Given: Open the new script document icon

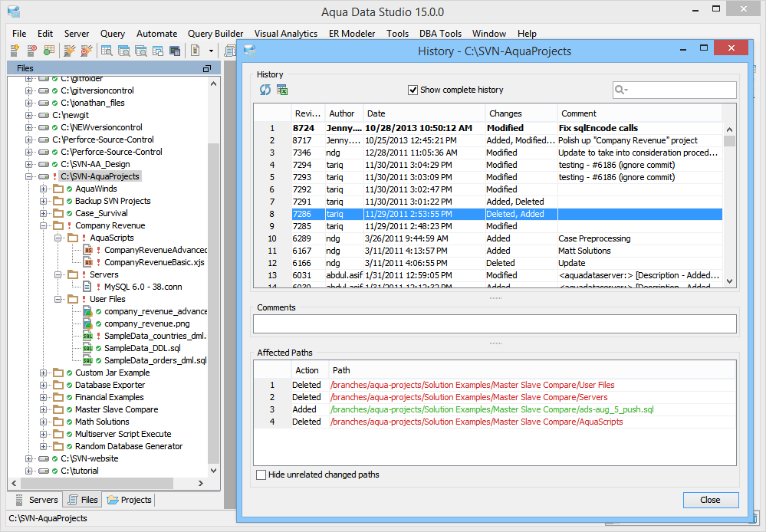Looking at the screenshot, I should coord(195,51).
